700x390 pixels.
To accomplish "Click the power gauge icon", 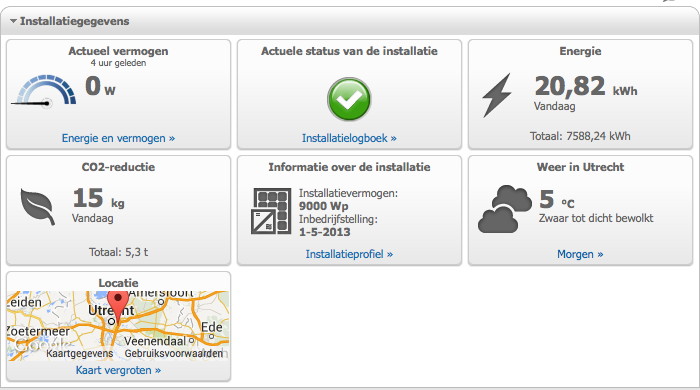I will (x=43, y=91).
